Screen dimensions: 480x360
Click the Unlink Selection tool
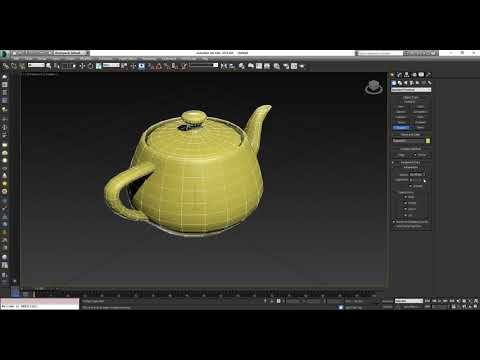tap(14, 66)
